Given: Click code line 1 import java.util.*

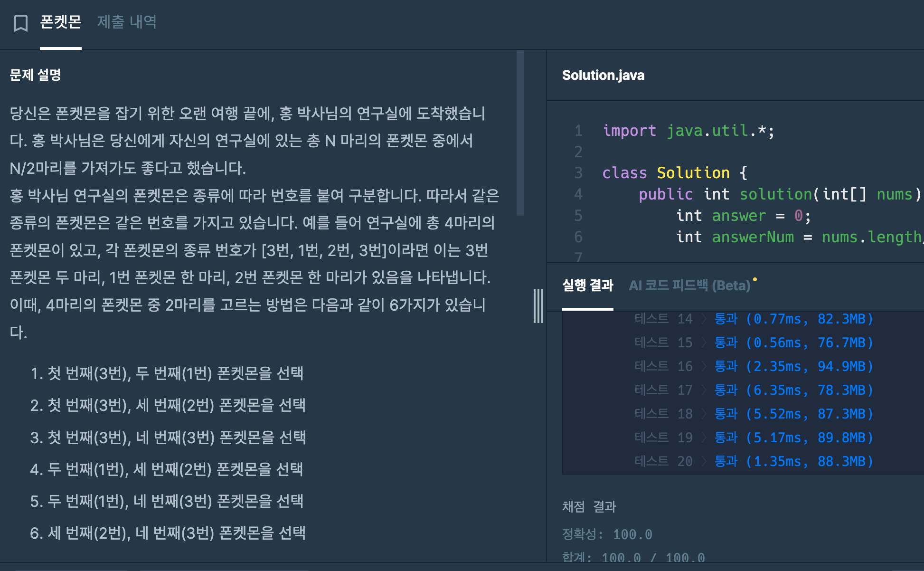Looking at the screenshot, I should pos(688,130).
